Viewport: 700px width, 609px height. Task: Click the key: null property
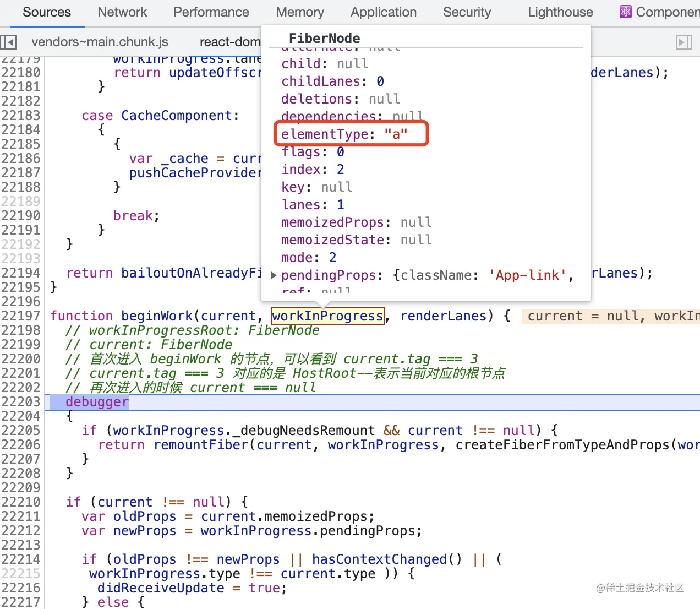[316, 187]
